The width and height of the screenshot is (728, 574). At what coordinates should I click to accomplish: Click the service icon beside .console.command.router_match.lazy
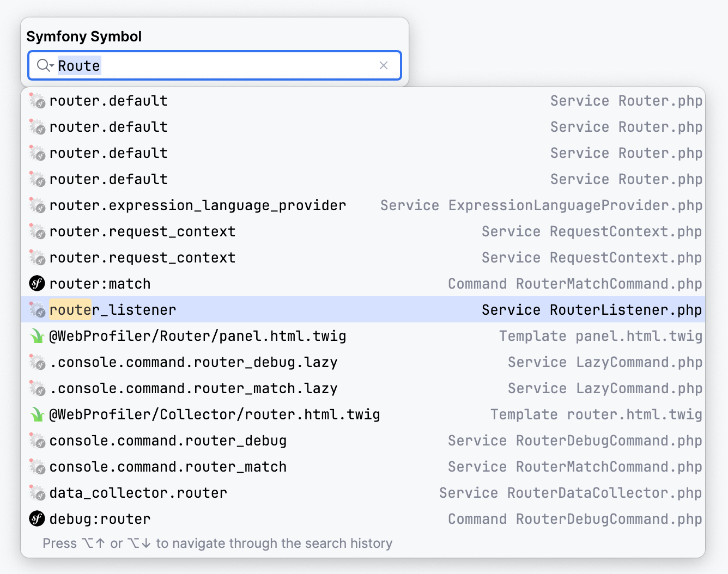(36, 388)
